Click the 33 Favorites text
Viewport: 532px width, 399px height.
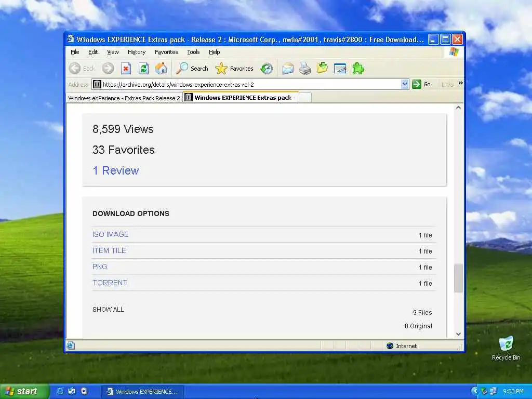(x=124, y=150)
